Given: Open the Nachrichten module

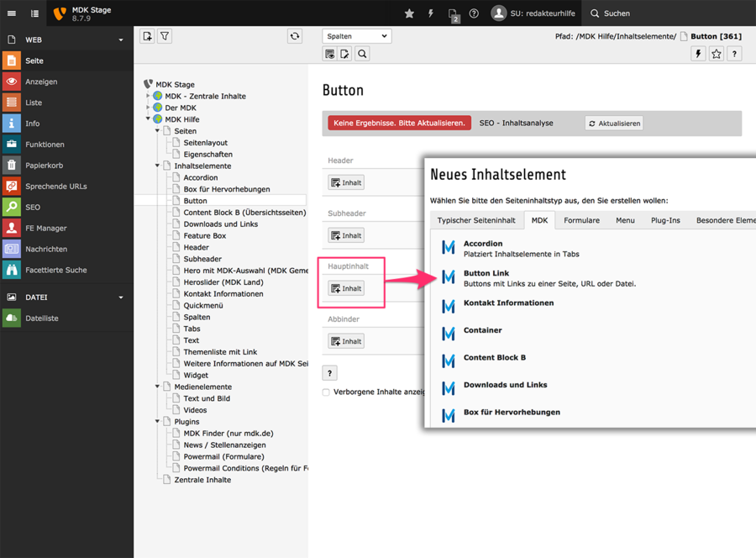Looking at the screenshot, I should (67, 249).
